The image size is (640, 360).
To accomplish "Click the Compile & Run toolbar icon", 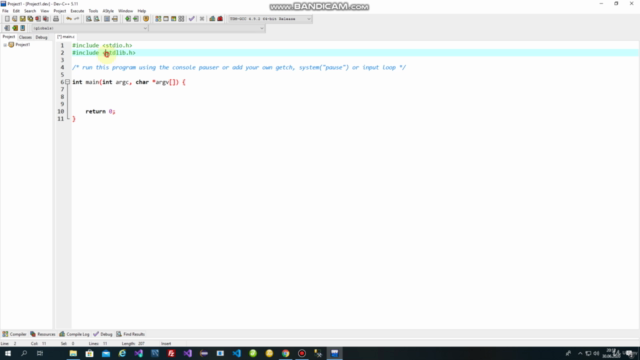I will (x=173, y=19).
